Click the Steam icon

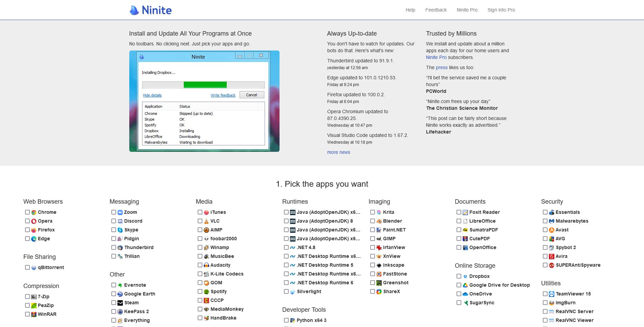[120, 303]
